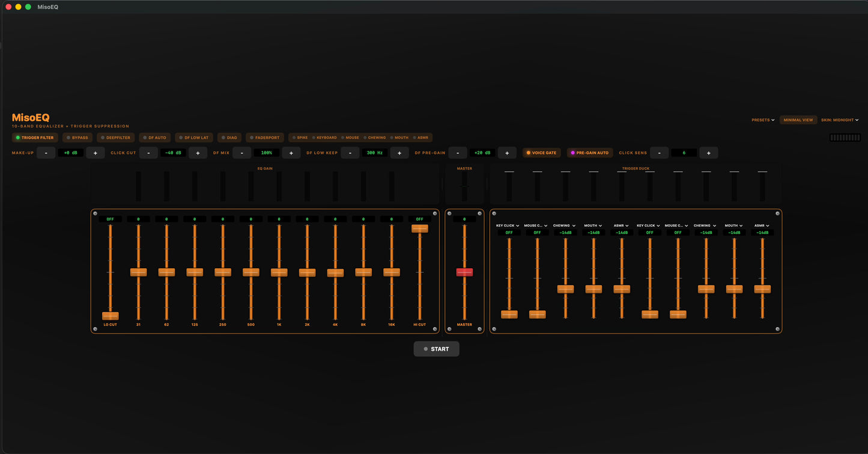
Task: Click the START button
Action: (x=436, y=349)
